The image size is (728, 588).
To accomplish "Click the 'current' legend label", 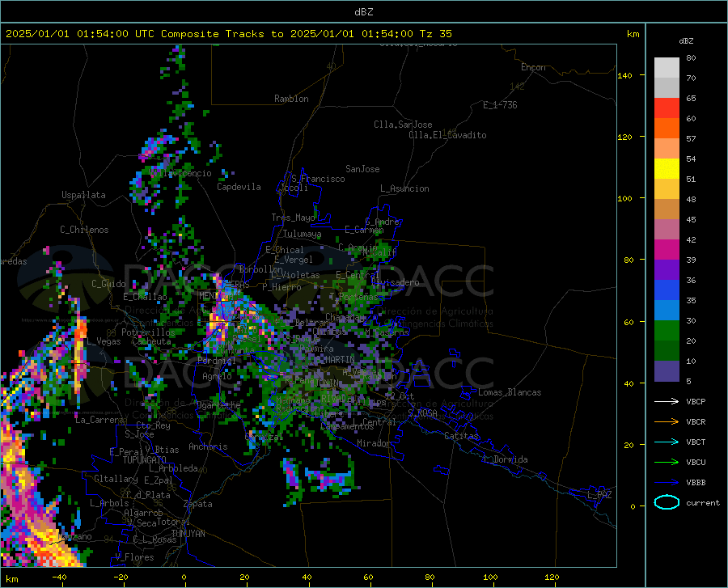I will (x=703, y=503).
